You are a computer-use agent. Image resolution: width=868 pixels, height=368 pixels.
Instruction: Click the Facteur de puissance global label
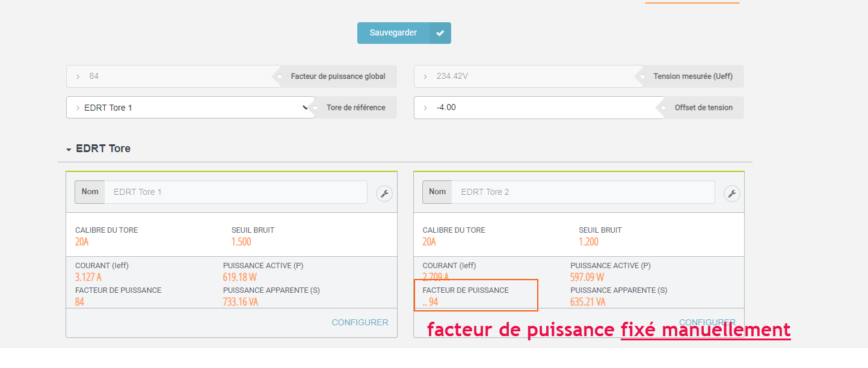coord(338,76)
